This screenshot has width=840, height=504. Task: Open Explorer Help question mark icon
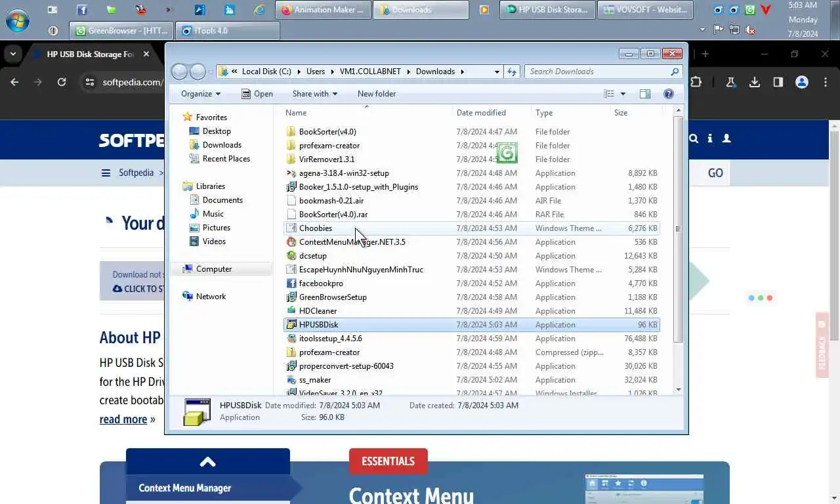pyautogui.click(x=669, y=94)
